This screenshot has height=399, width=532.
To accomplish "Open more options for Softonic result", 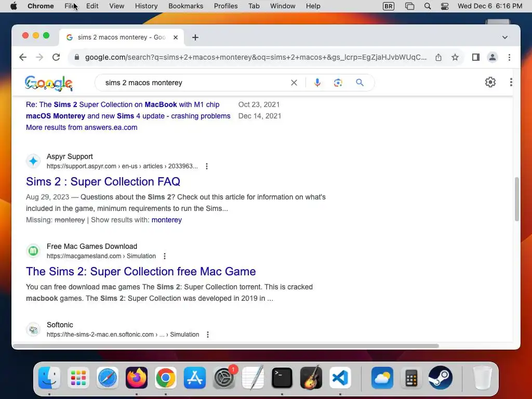I will (208, 335).
